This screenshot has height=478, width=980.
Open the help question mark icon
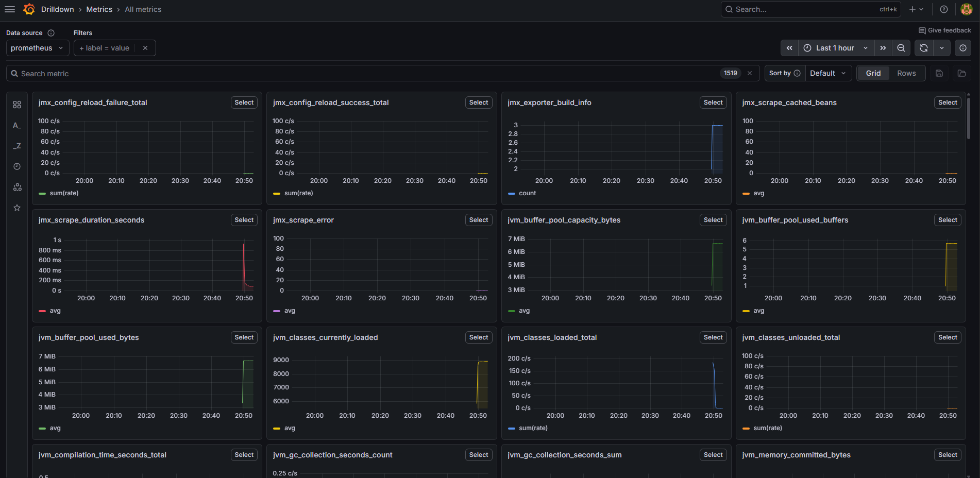coord(943,9)
